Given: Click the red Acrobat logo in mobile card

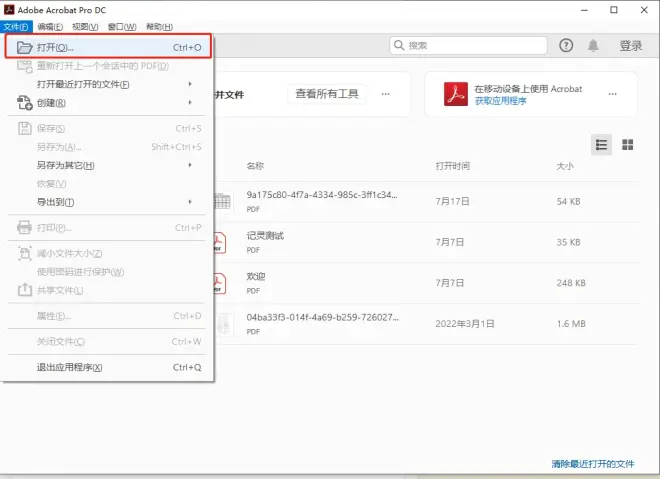Looking at the screenshot, I should [454, 94].
